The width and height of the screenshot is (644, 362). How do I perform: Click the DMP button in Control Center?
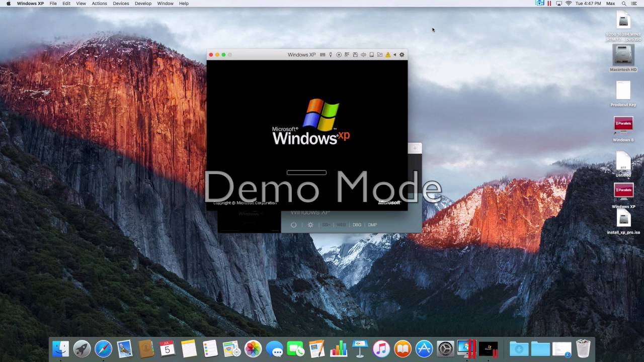coord(372,225)
